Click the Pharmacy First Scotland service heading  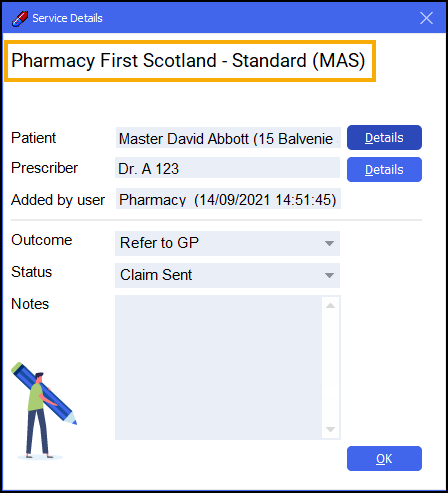point(190,61)
